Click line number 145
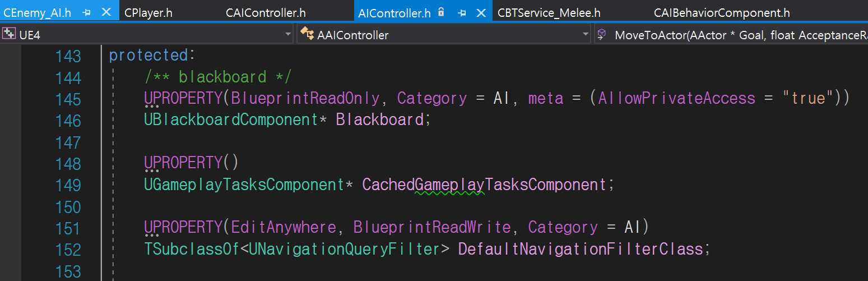The height and width of the screenshot is (281, 868). click(x=68, y=99)
